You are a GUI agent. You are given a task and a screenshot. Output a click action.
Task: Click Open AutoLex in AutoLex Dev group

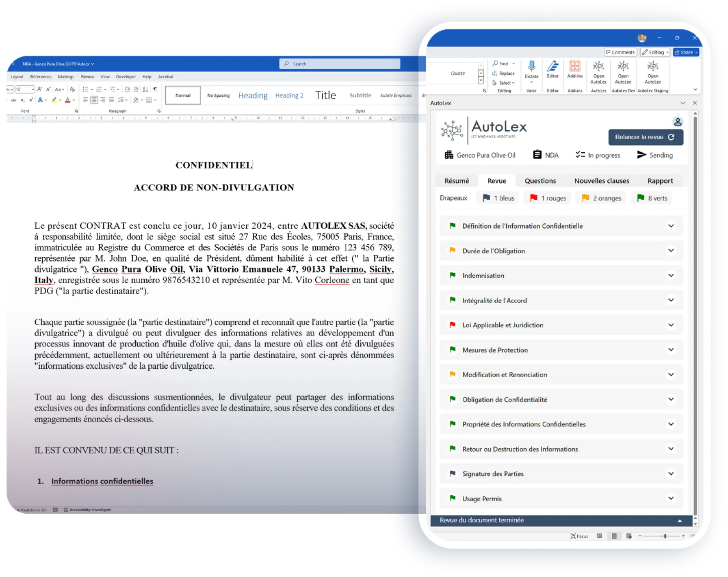point(623,72)
